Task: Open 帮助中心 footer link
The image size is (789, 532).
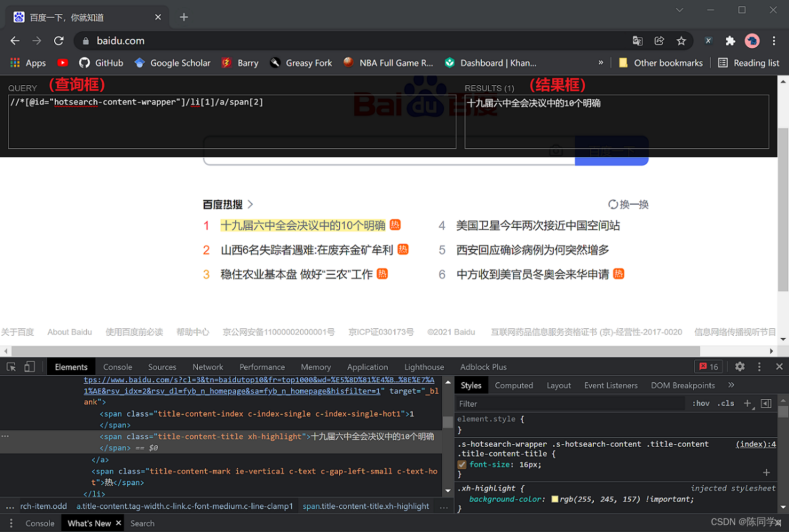Action: click(193, 332)
